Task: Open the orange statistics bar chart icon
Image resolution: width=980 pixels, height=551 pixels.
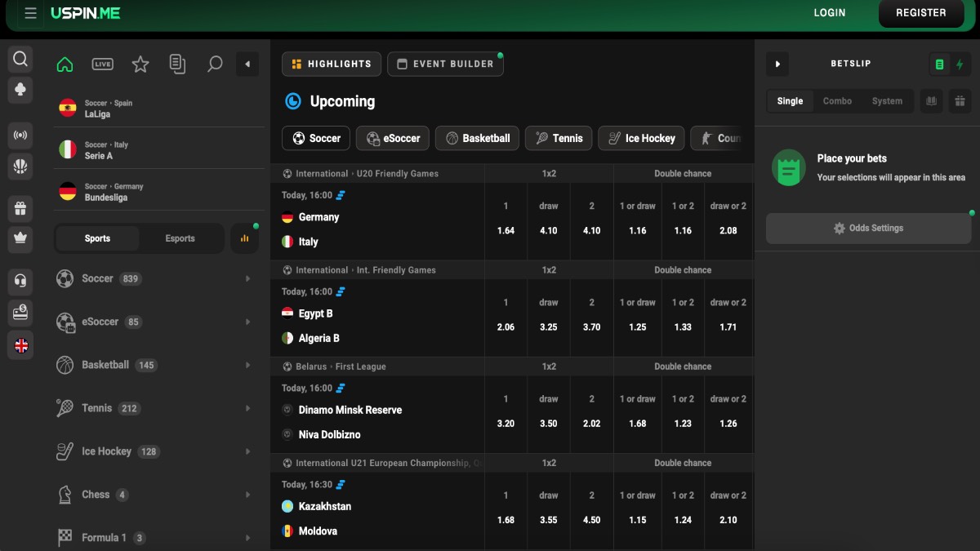Action: (244, 238)
